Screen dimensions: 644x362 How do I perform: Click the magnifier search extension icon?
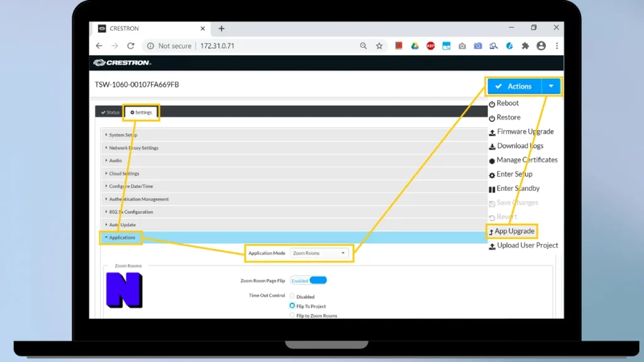(494, 45)
